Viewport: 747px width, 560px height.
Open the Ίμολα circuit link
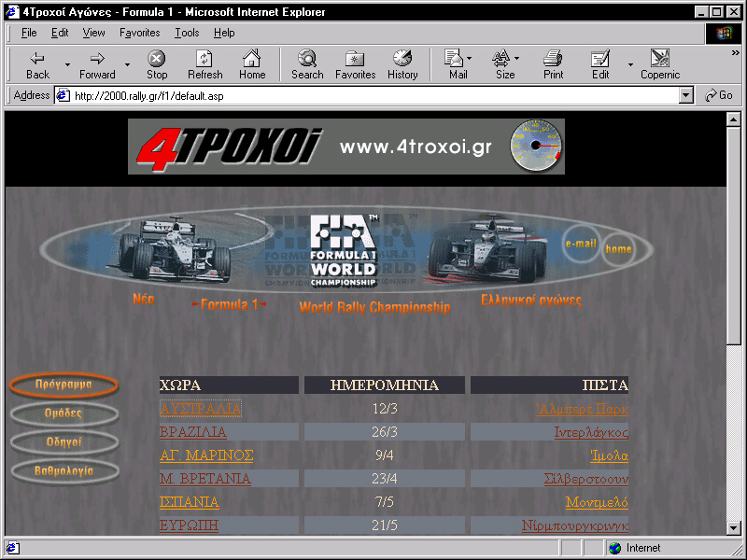point(610,455)
